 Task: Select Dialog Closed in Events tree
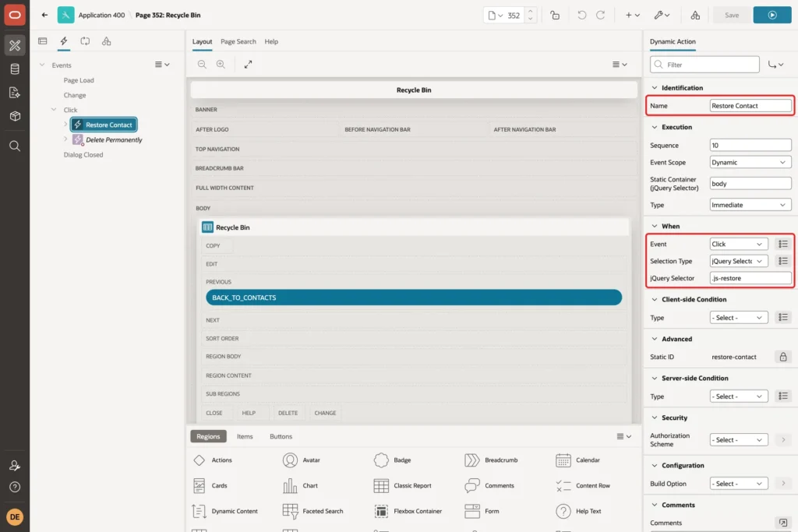pos(83,155)
